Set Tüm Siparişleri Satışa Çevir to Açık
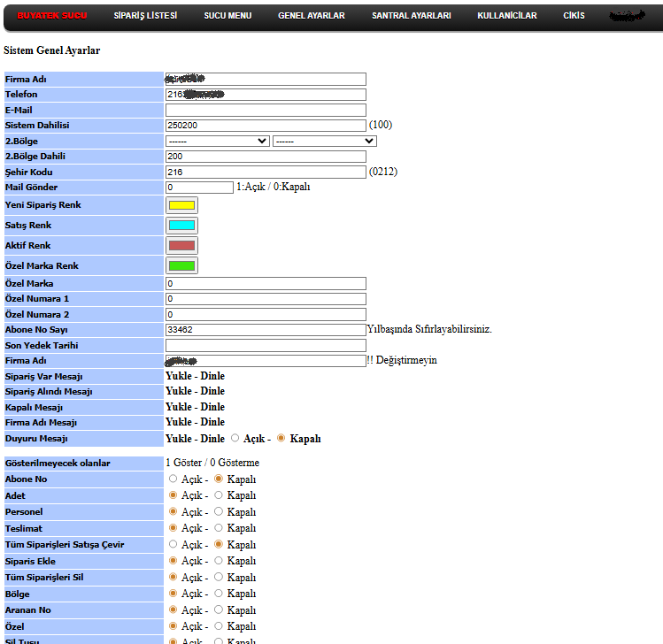This screenshot has width=663, height=644. pos(173,544)
